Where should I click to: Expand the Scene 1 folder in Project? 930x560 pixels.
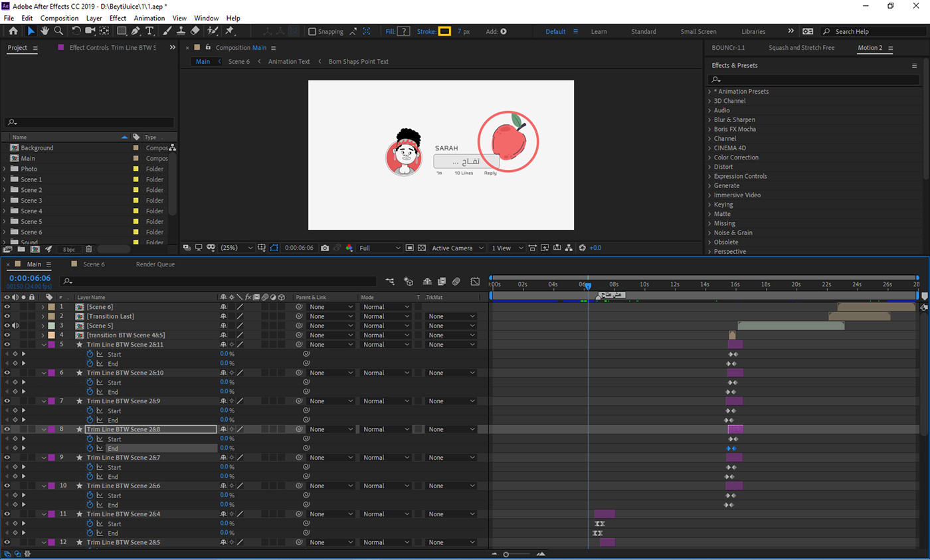tap(5, 179)
